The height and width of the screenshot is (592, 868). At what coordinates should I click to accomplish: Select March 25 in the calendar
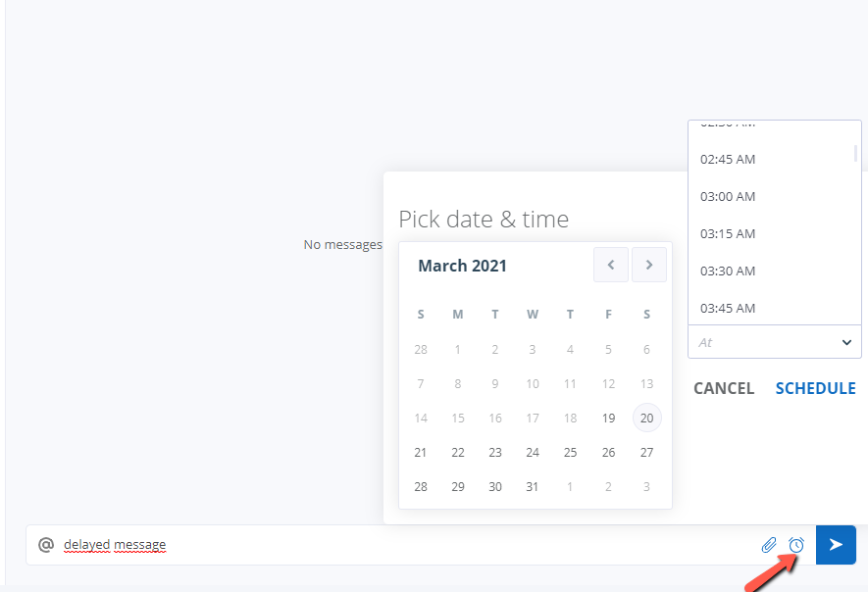click(x=570, y=453)
